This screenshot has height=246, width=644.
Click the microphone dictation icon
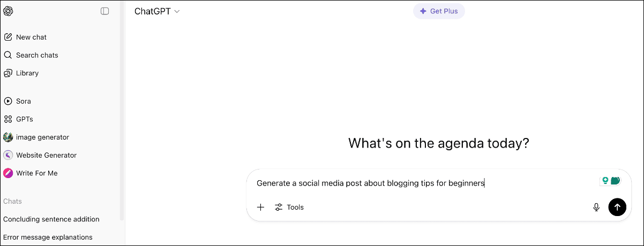click(x=596, y=207)
